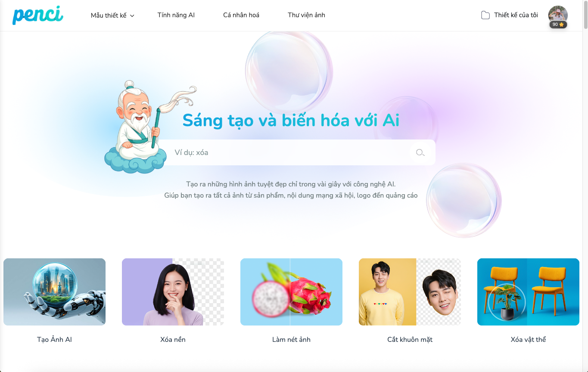588x372 pixels.
Task: Click the Penci logo
Action: point(38,15)
